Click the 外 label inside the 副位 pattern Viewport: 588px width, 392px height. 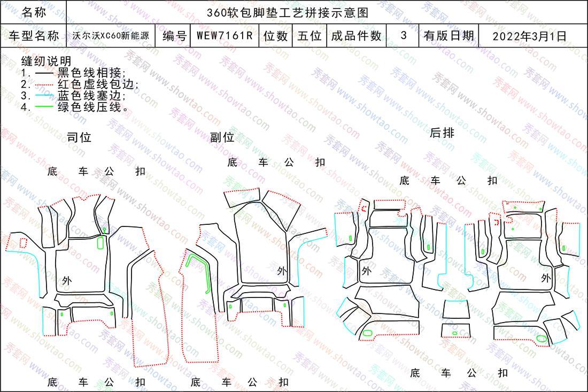coord(282,271)
